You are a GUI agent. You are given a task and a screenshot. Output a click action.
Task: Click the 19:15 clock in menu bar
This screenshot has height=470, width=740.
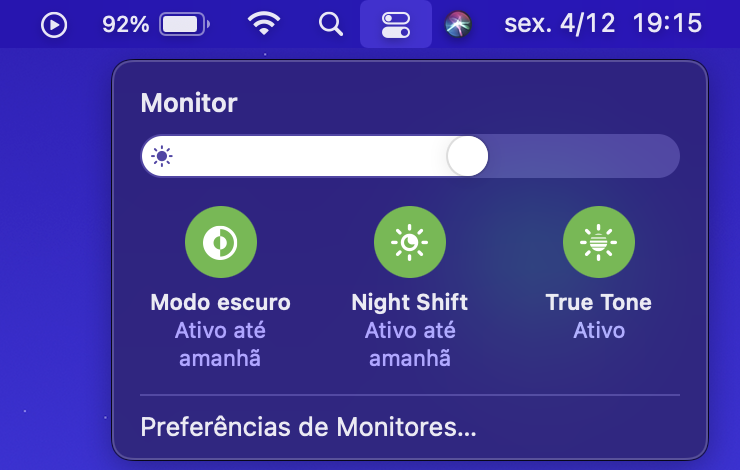[667, 24]
